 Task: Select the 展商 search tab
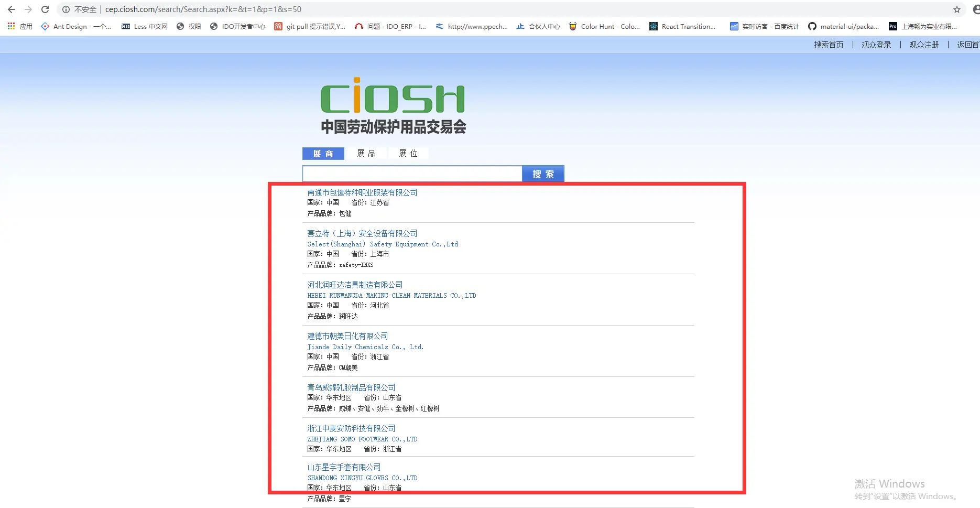(323, 154)
